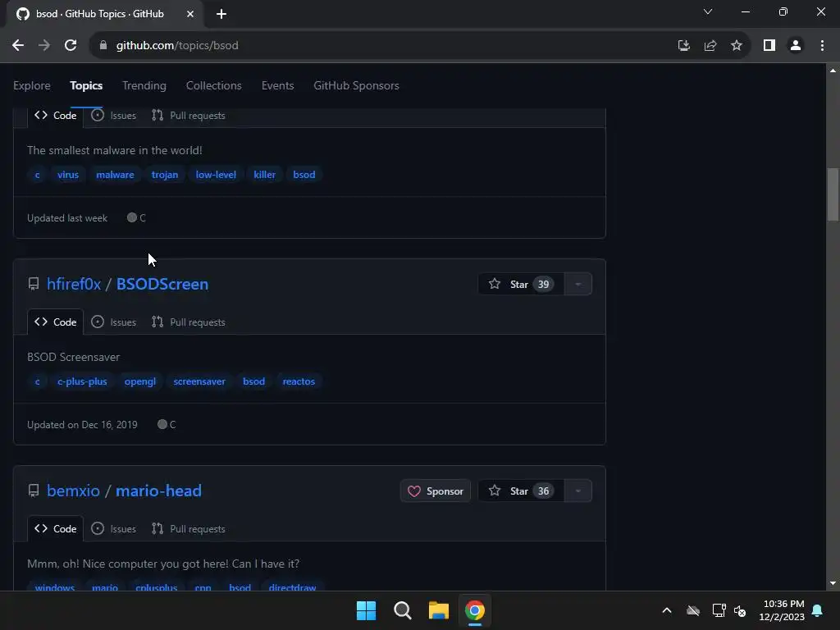This screenshot has width=840, height=630.
Task: Click the install app icon in address bar
Action: coord(683,46)
